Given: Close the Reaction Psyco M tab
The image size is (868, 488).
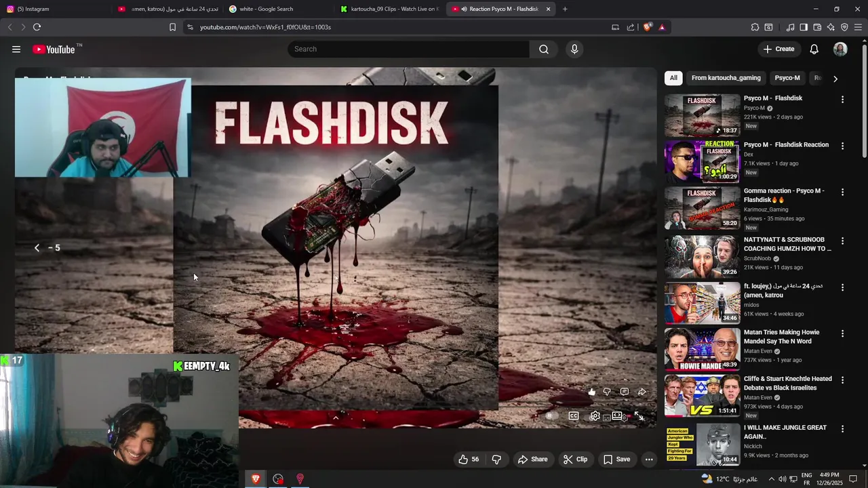Looking at the screenshot, I should coord(548,9).
